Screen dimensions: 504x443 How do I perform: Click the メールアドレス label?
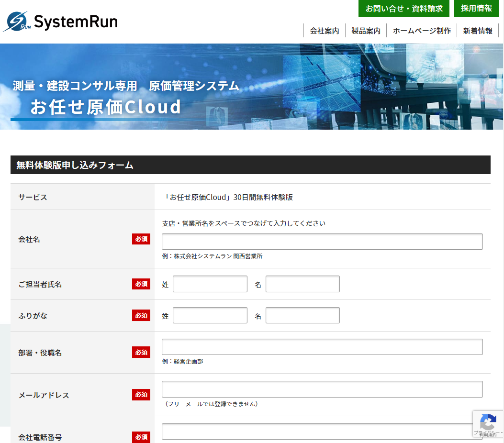44,395
